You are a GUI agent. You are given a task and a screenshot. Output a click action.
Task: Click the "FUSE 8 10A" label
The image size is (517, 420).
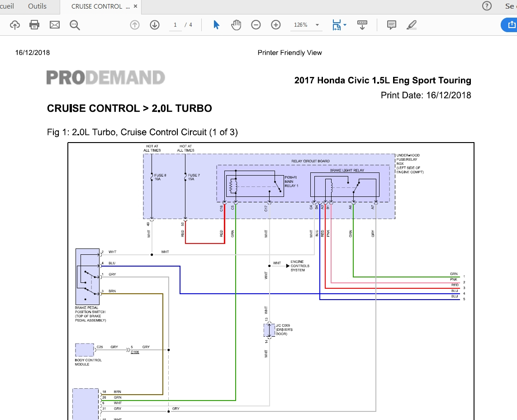(x=160, y=177)
